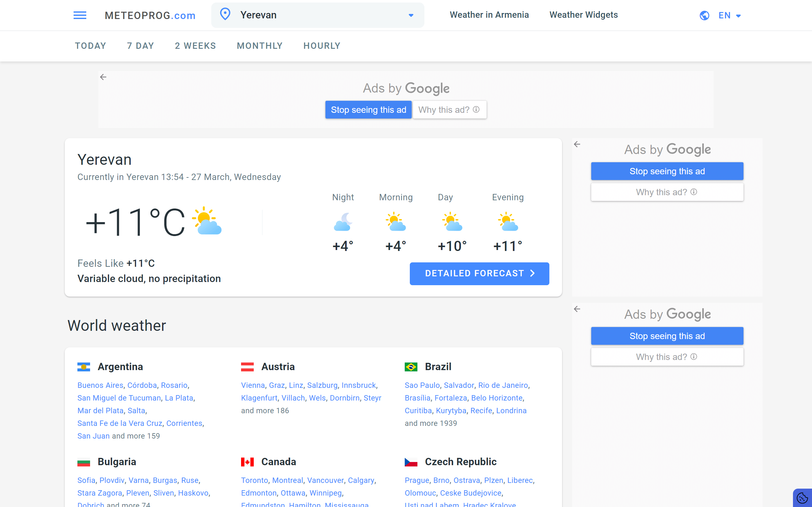Click the Canada flag icon
The height and width of the screenshot is (507, 812).
[247, 462]
